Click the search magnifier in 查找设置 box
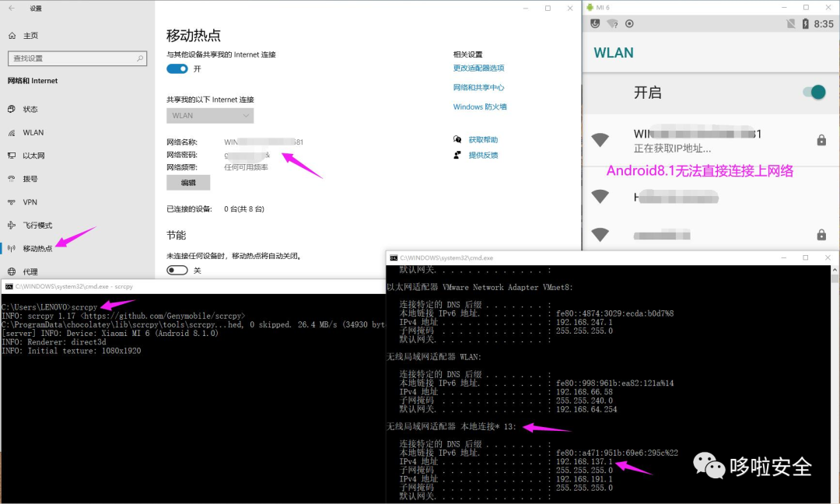840x504 pixels. [x=140, y=58]
